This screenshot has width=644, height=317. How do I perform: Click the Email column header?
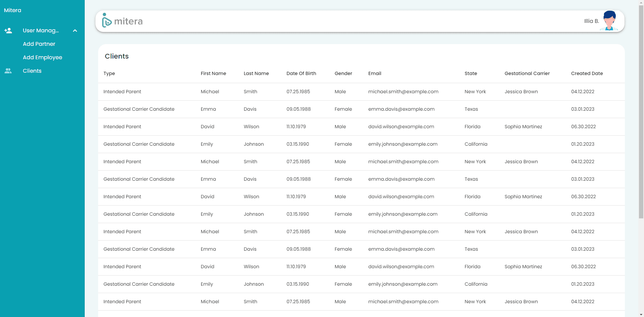(x=374, y=73)
